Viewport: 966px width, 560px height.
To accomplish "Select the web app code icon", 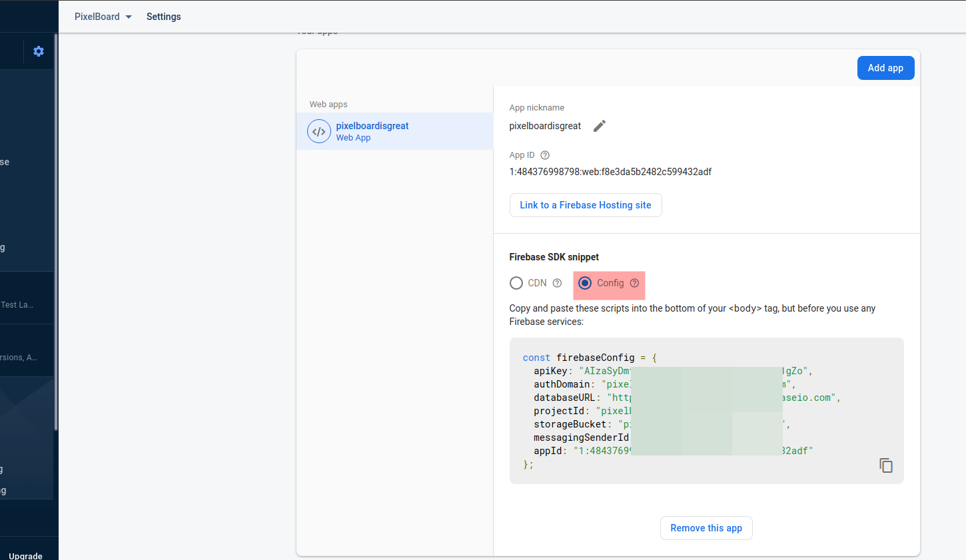I will tap(319, 131).
